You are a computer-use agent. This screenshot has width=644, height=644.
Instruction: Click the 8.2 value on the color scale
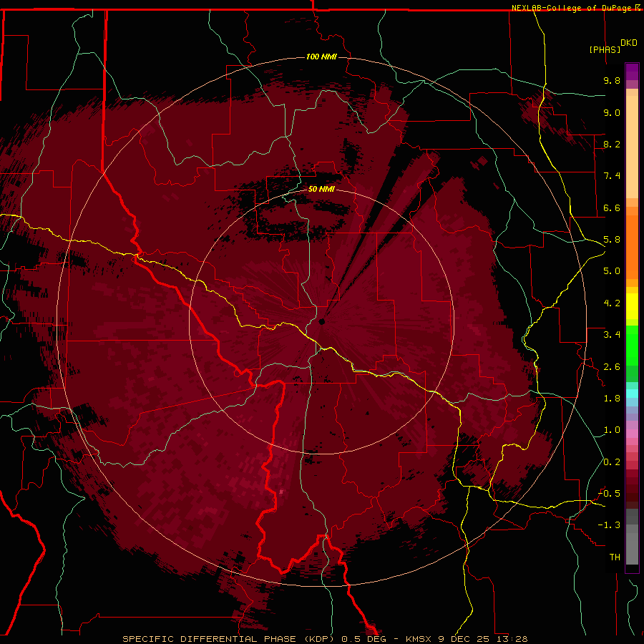(612, 144)
